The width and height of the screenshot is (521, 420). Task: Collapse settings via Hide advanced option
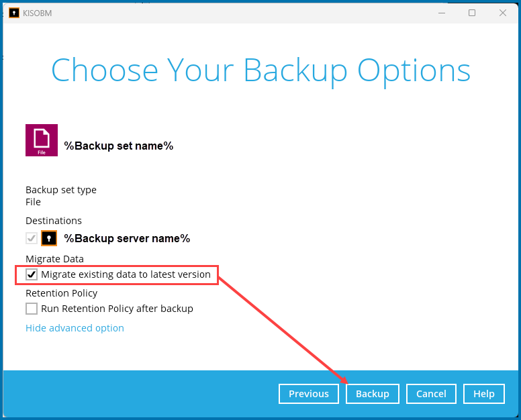coord(75,328)
